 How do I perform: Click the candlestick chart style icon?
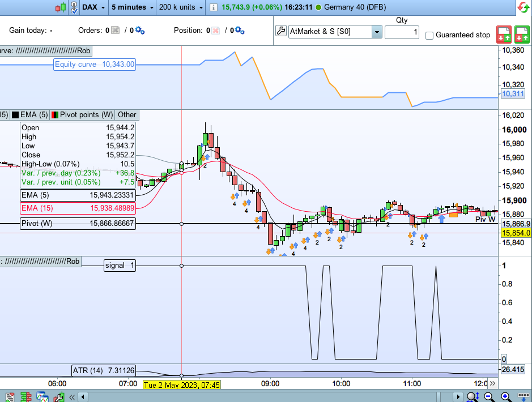(x=61, y=7)
